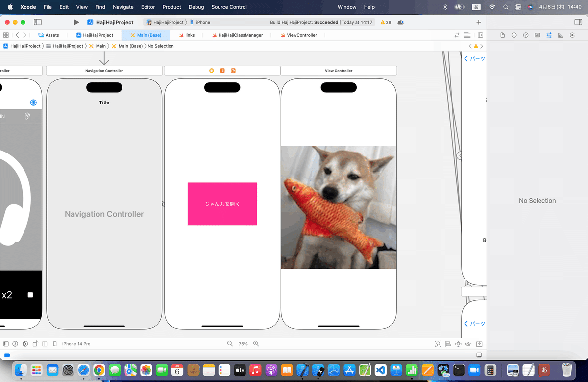Show the Connections inspector
588x382 pixels.
coord(572,35)
